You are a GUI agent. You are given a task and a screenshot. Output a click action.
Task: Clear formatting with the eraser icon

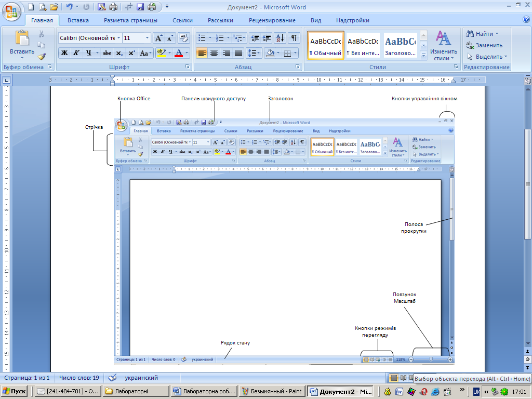click(183, 38)
